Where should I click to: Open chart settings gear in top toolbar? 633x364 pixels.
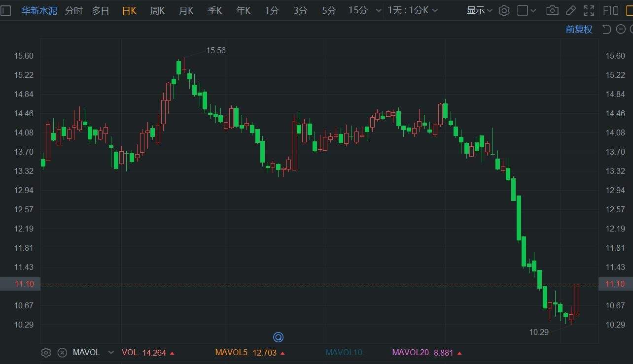click(x=504, y=10)
